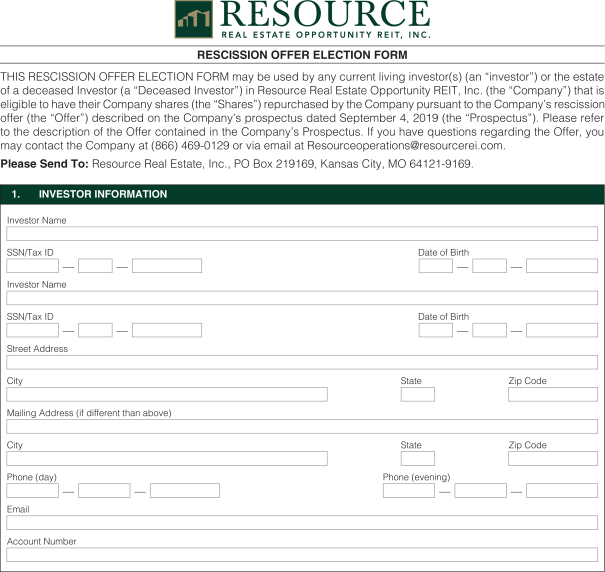
Task: Click last box of the first Date of Birth
Action: [561, 266]
